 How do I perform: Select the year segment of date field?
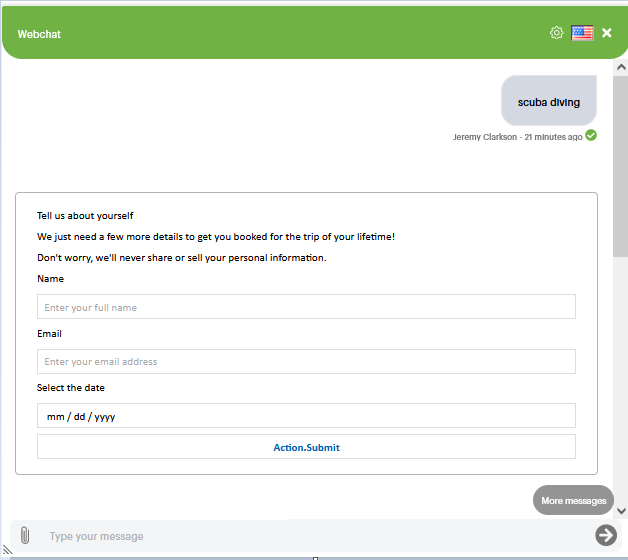coord(105,416)
